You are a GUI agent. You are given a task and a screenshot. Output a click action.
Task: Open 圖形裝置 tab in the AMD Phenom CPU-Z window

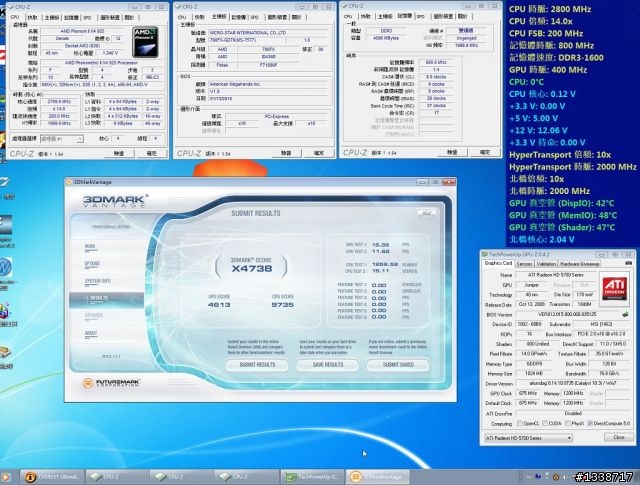click(109, 18)
